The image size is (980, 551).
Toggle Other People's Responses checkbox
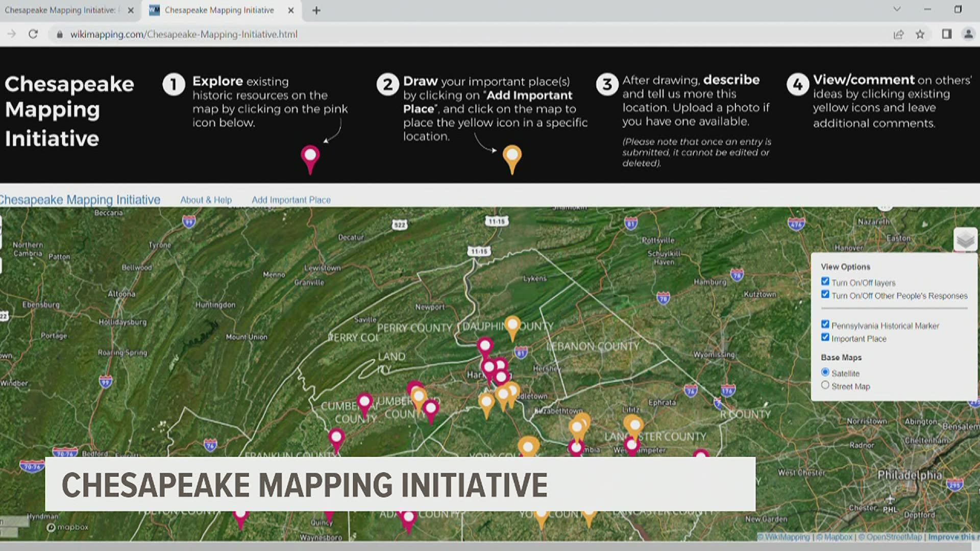pos(825,294)
